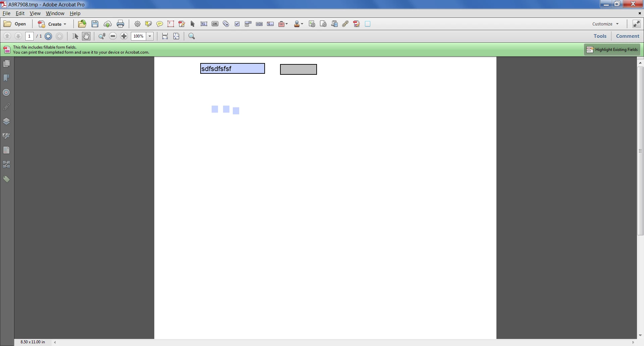Click the gray button field on page
644x346 pixels.
coord(299,69)
